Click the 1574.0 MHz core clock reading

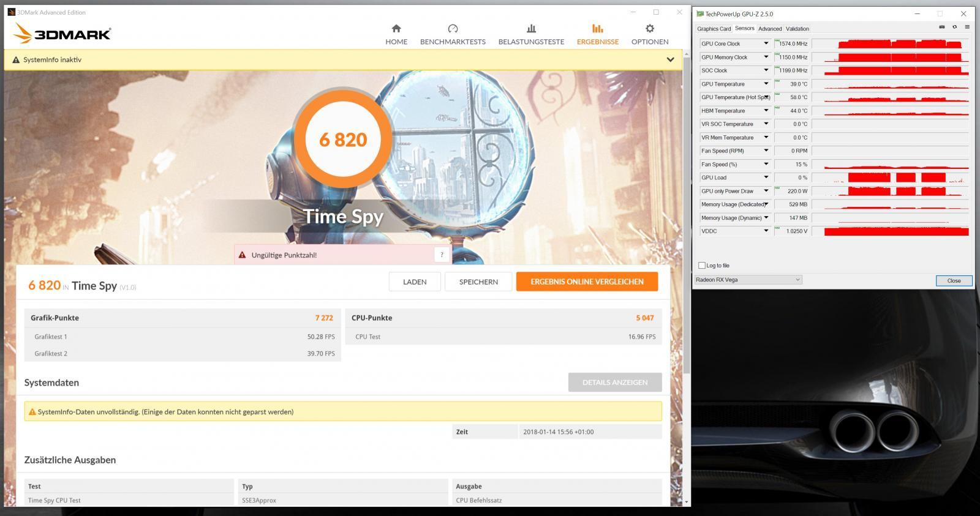pos(793,43)
